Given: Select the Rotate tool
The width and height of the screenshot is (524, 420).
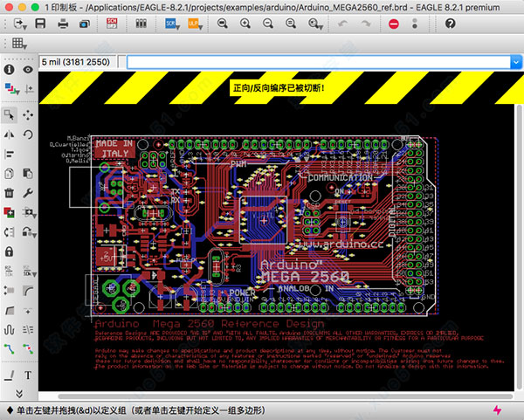Looking at the screenshot, I should pyautogui.click(x=28, y=134).
